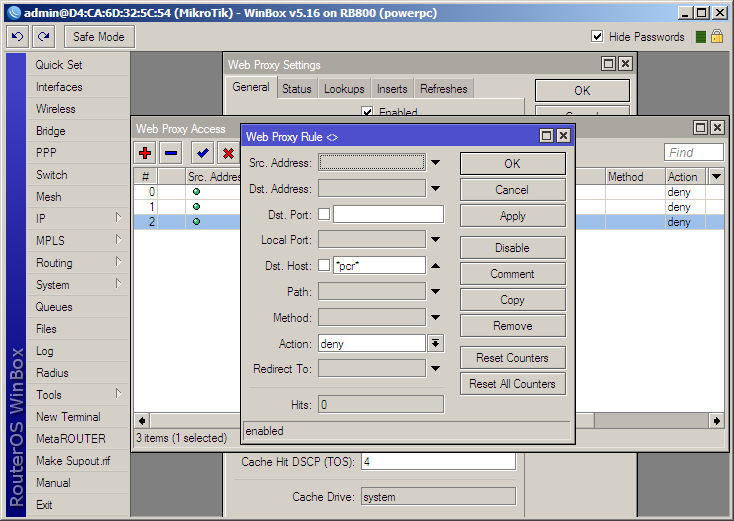Tick the Dst. Port invert checkbox
This screenshot has width=734, height=521.
coord(324,214)
